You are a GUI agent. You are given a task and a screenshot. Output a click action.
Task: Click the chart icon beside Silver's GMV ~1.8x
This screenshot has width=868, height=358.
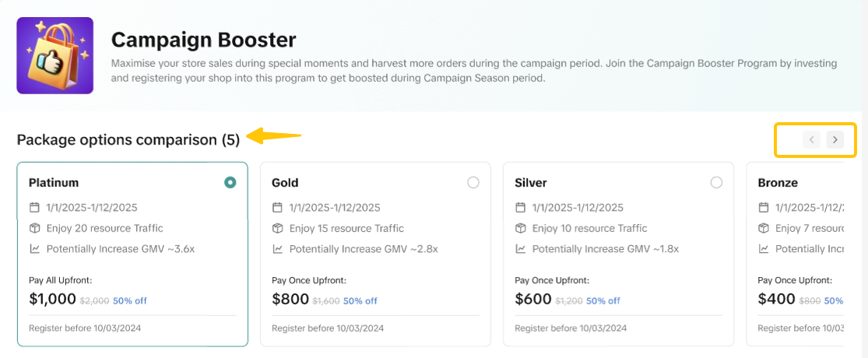click(x=520, y=249)
